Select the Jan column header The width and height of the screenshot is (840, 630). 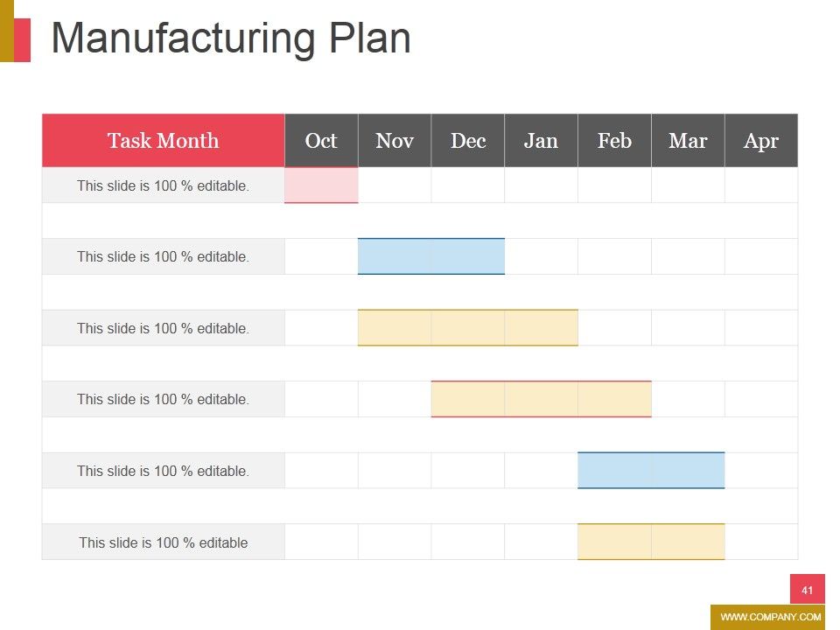point(542,140)
